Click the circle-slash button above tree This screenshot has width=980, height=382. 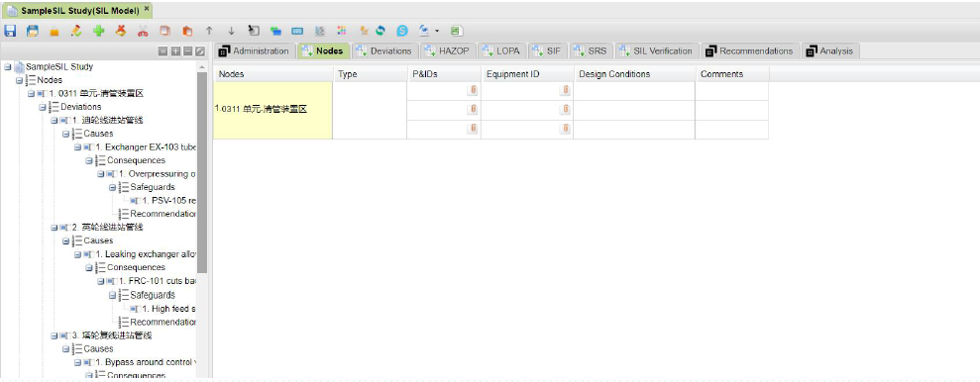tap(200, 51)
